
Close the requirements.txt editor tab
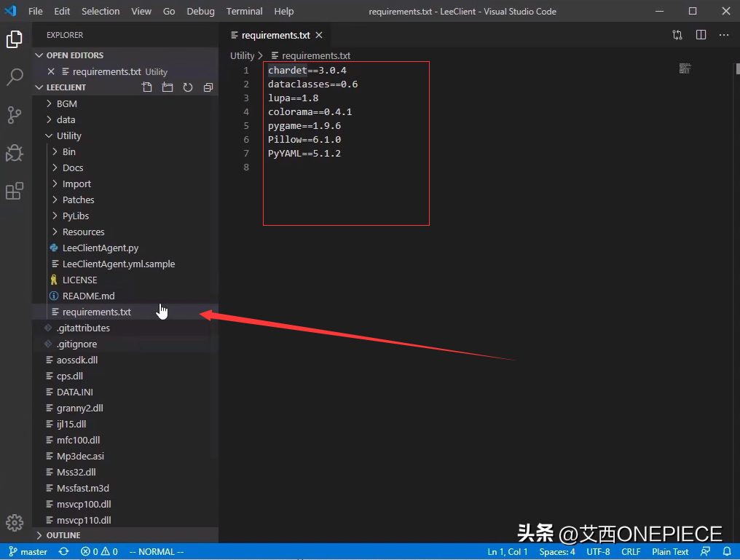319,35
